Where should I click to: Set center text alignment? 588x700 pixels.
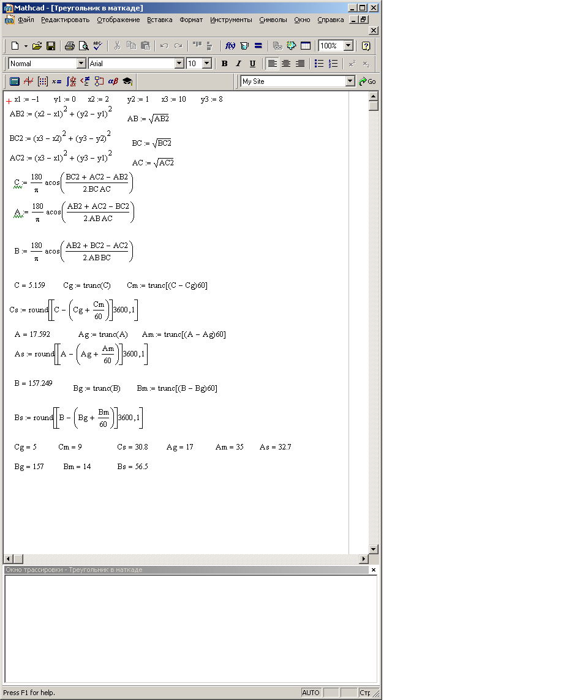[x=286, y=64]
